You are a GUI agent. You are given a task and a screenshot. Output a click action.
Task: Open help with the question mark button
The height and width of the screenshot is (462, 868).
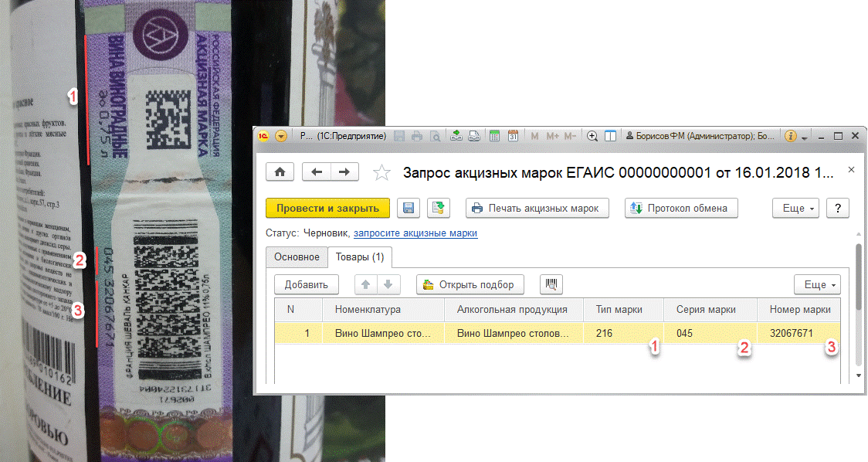(838, 209)
